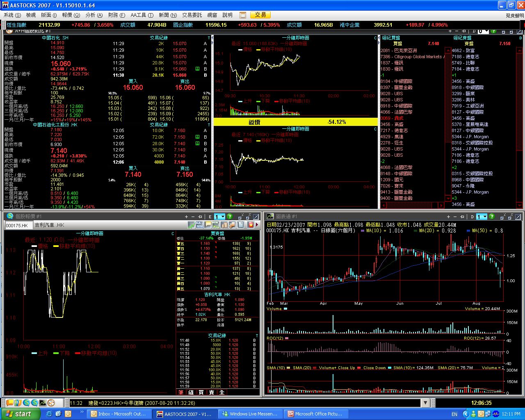Image resolution: width=525 pixels, height=420 pixels.
Task: Open the 分析 (A) menu
Action: pyautogui.click(x=94, y=15)
